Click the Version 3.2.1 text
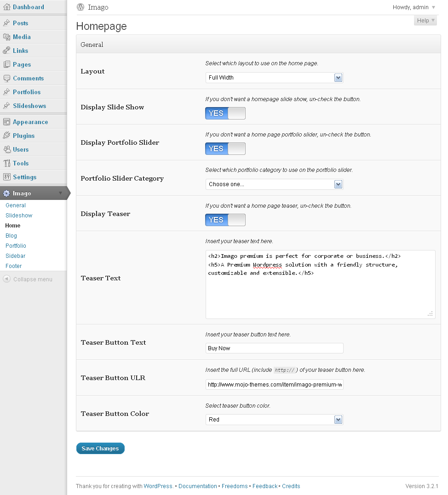The width and height of the screenshot is (448, 495). [422, 486]
